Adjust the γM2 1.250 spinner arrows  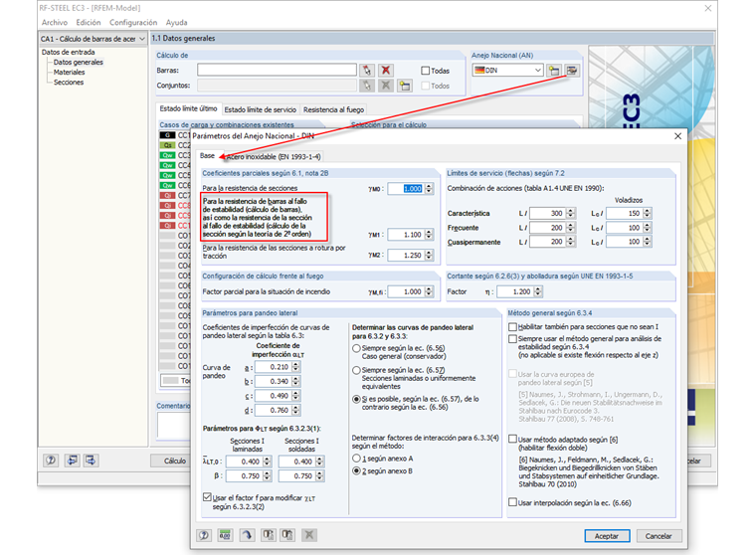(x=429, y=255)
